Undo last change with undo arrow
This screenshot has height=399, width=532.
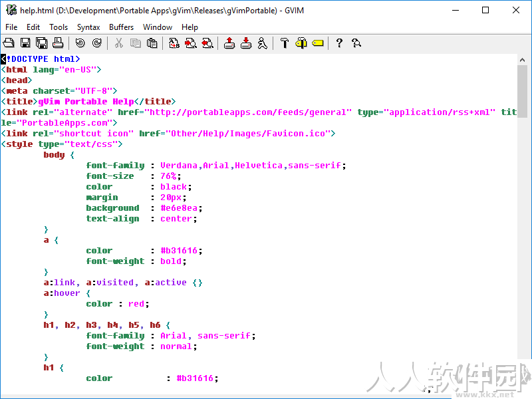[x=80, y=43]
